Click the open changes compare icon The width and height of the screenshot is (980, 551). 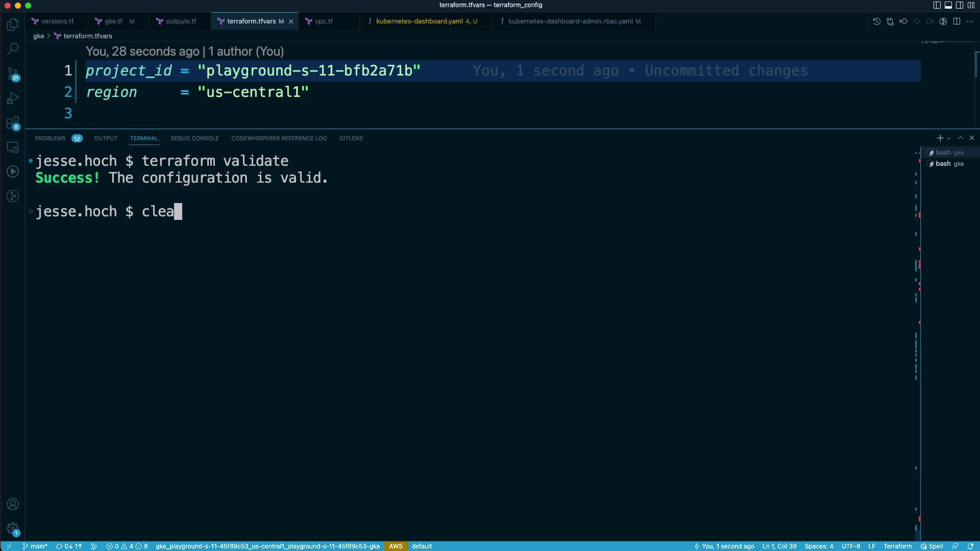(890, 21)
